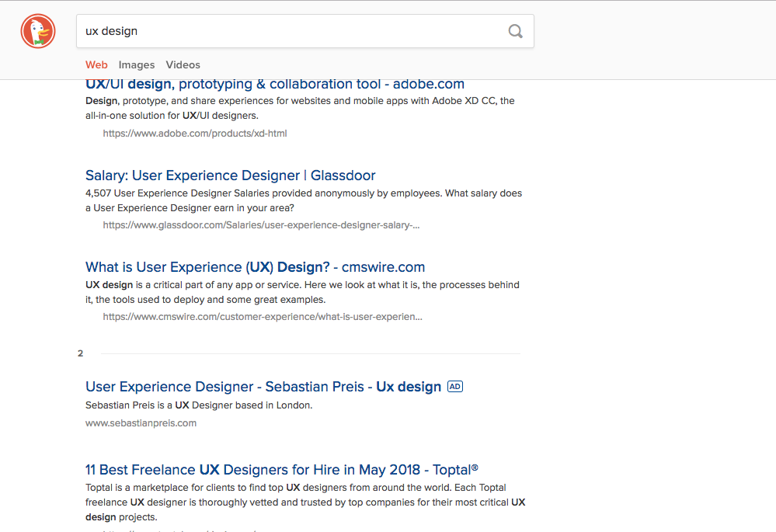Open the Videos tab
The image size is (776, 532).
click(183, 65)
